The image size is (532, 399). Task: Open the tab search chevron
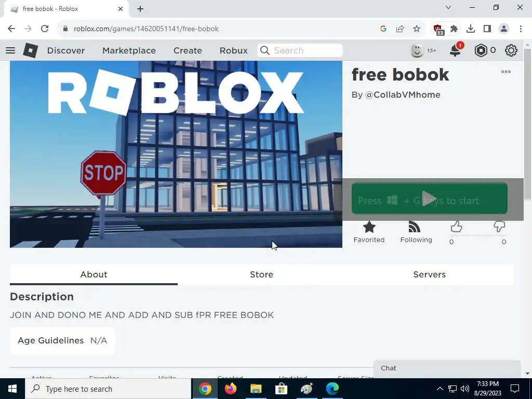coord(448,7)
